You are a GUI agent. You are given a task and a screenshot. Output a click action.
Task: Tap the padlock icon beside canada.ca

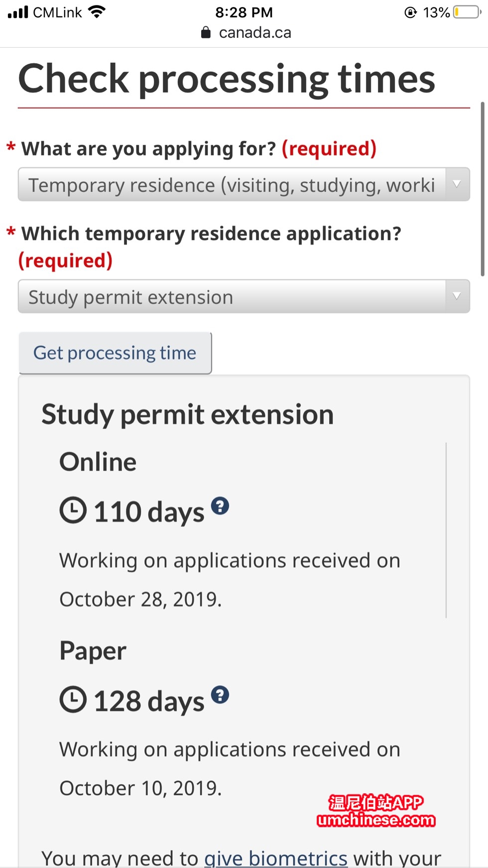pyautogui.click(x=206, y=33)
